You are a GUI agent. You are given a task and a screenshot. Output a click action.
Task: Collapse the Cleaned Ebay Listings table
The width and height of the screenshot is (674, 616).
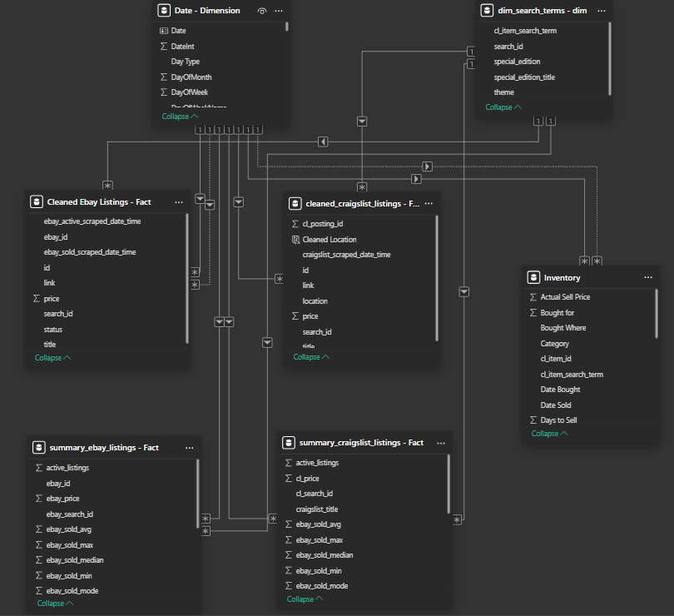pos(52,357)
